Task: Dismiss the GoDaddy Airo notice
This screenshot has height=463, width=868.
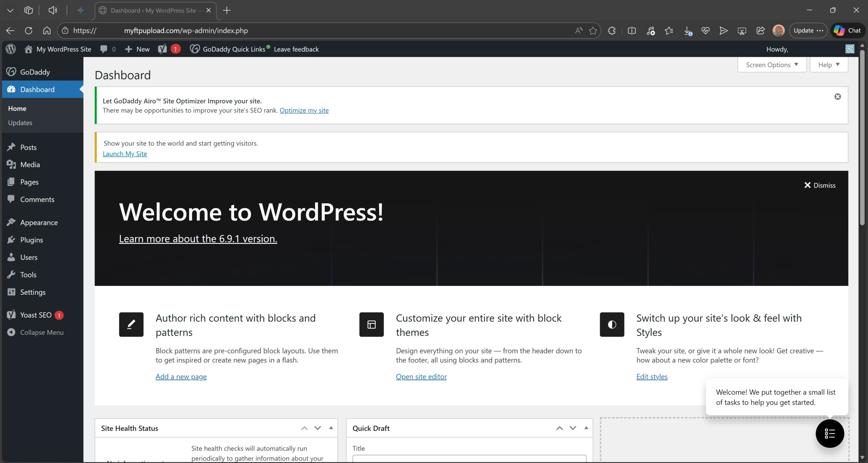Action: [x=837, y=97]
